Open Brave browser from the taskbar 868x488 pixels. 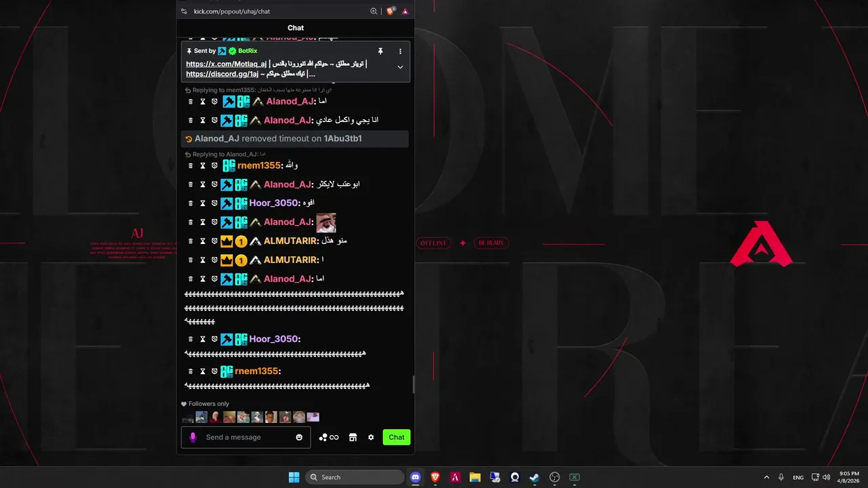435,477
